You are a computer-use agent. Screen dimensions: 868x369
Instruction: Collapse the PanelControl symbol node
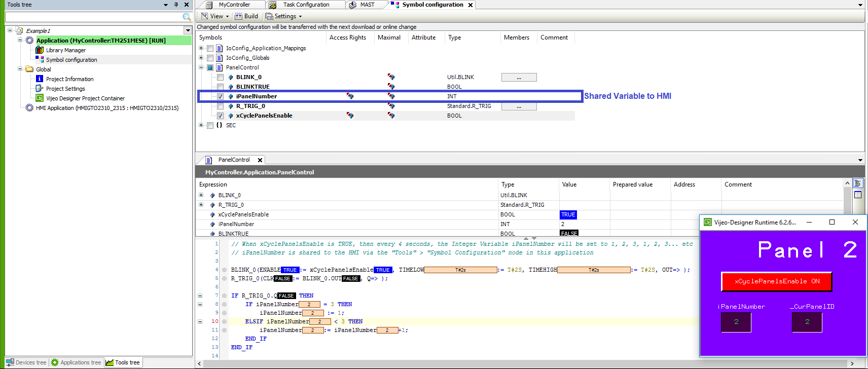pyautogui.click(x=201, y=67)
